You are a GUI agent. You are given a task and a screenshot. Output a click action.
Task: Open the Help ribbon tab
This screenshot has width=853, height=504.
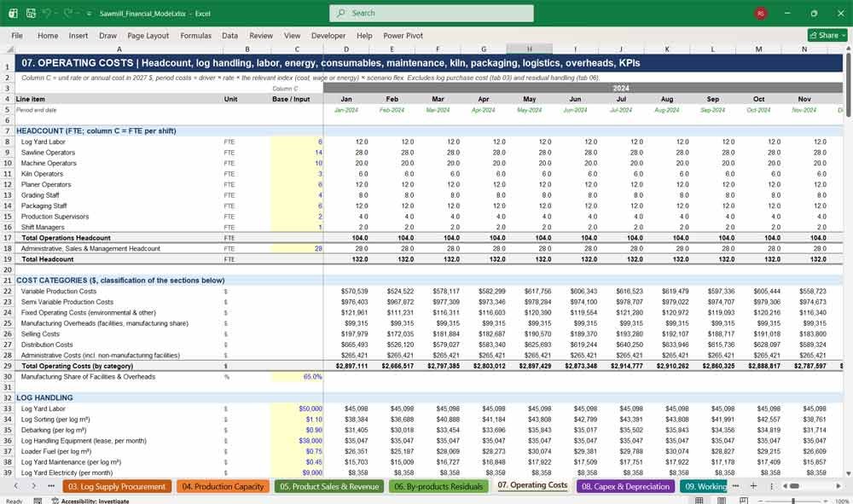tap(364, 35)
